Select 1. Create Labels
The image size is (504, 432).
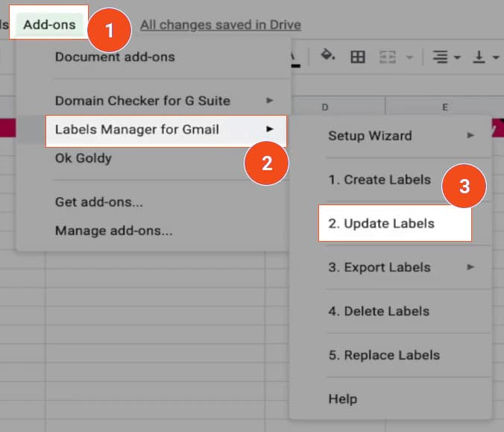pyautogui.click(x=379, y=180)
